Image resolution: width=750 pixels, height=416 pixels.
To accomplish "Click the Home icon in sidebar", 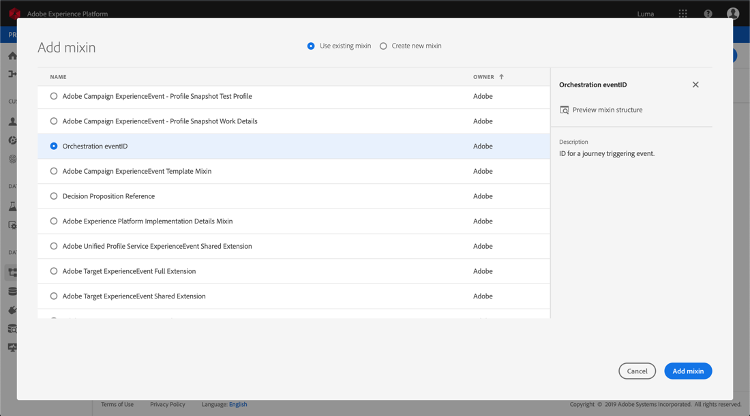I will tap(13, 56).
